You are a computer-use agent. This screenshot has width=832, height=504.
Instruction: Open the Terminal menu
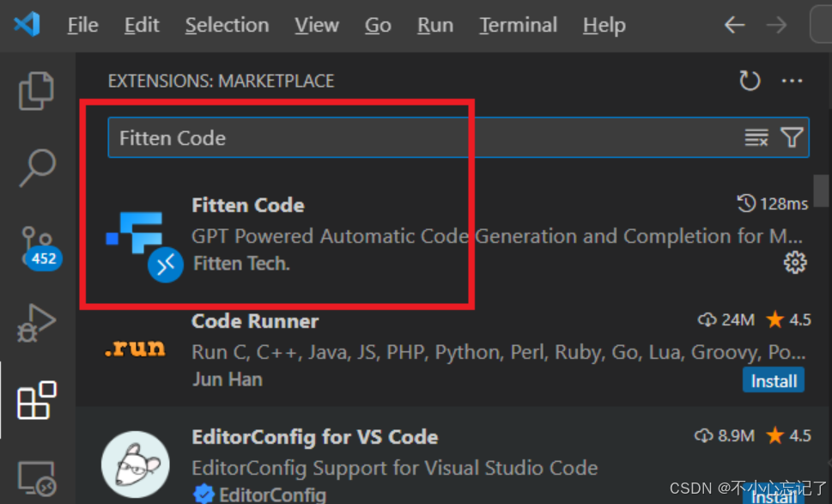click(517, 25)
